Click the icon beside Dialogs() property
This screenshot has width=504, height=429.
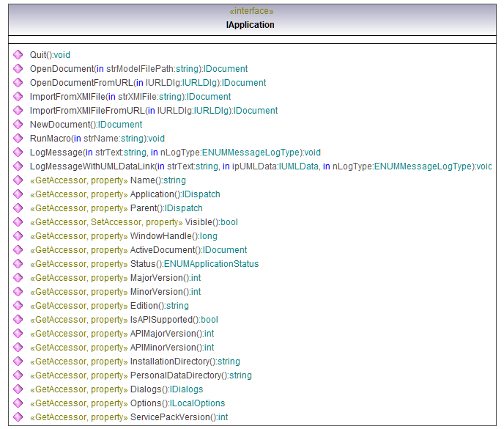coord(18,389)
